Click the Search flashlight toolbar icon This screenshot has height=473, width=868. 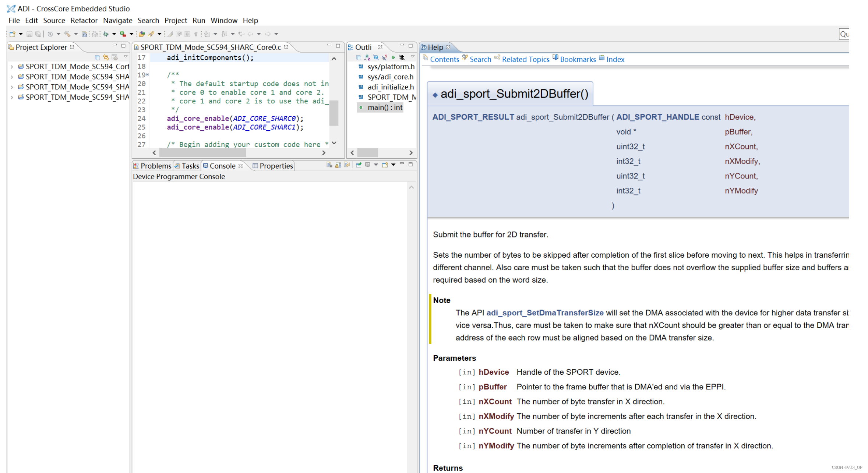[x=151, y=34]
